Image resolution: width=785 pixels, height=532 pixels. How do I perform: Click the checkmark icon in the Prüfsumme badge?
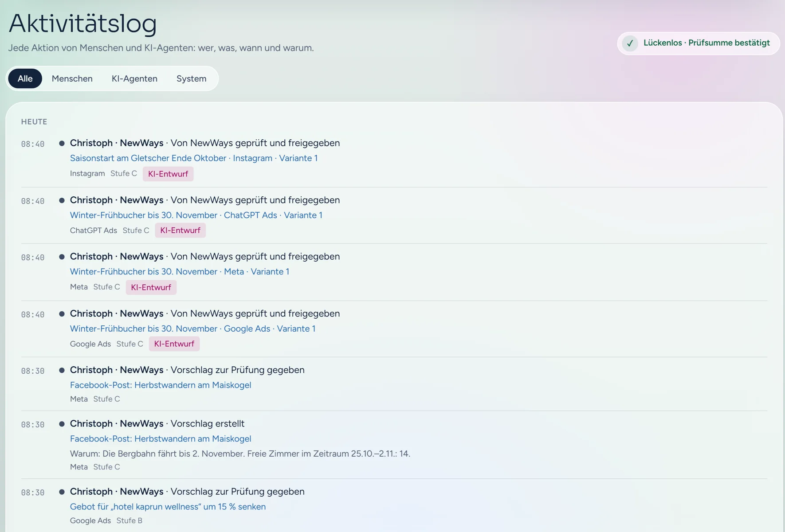[x=630, y=43]
